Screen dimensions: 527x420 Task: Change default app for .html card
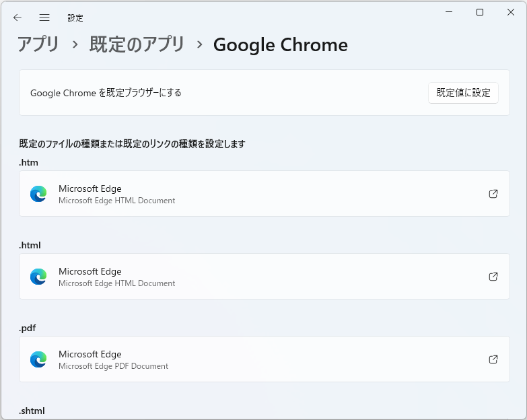pyautogui.click(x=265, y=277)
